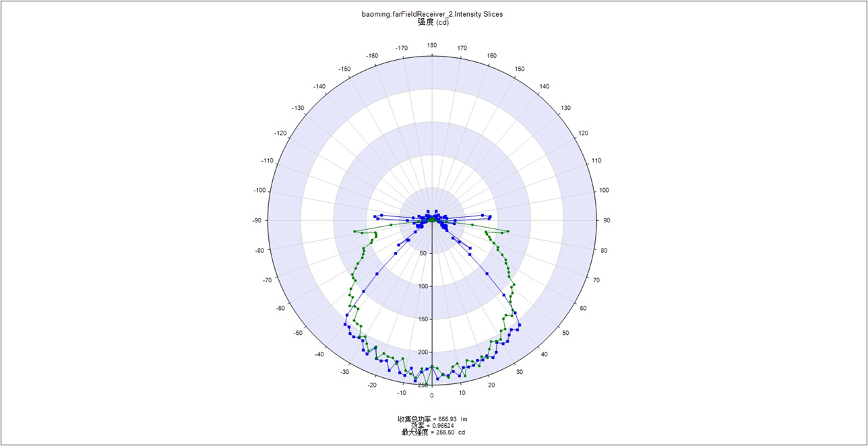
Task: Pick the '140' angle label
Action: point(545,86)
